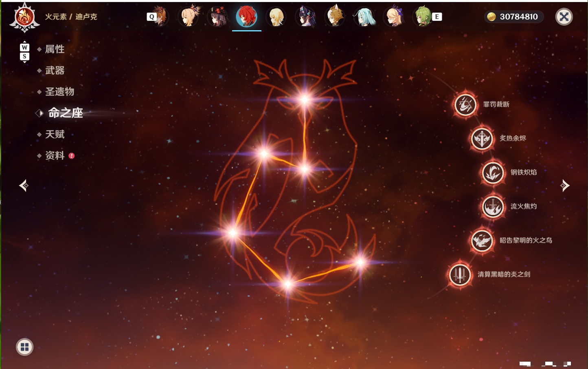588x369 pixels.
Task: Switch to the character wearing a red-flower hat
Action: (x=218, y=17)
